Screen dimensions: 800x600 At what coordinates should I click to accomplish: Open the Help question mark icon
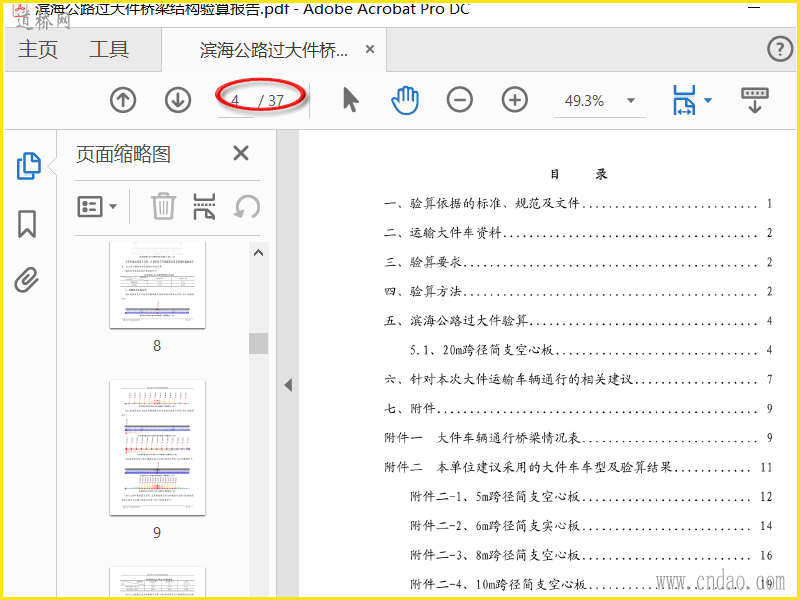(x=780, y=49)
